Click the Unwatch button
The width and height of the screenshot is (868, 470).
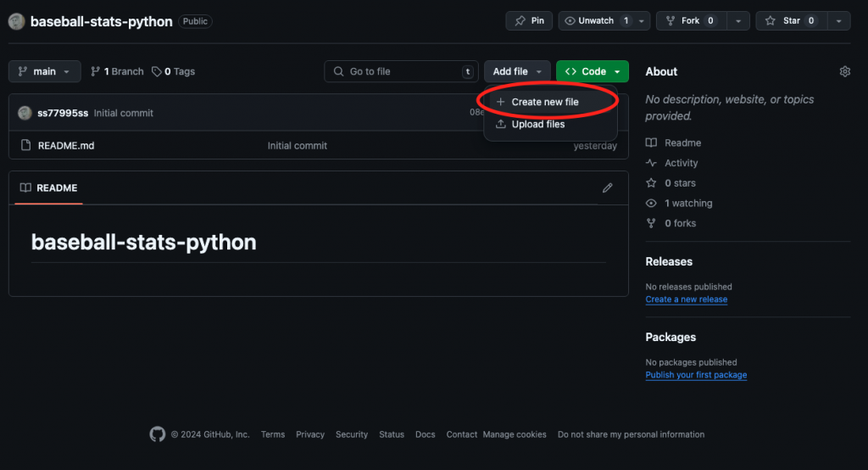[596, 20]
